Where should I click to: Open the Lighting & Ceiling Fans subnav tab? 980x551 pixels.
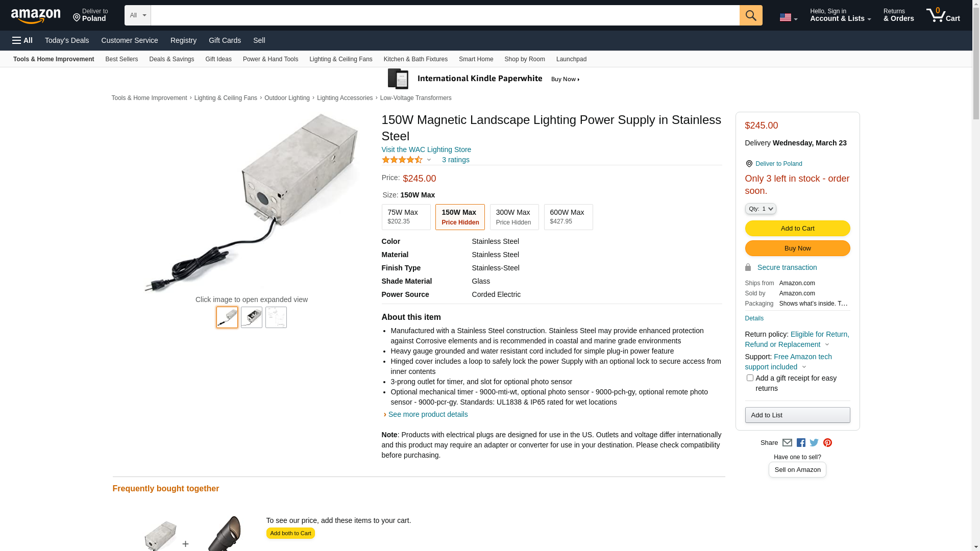click(x=340, y=59)
